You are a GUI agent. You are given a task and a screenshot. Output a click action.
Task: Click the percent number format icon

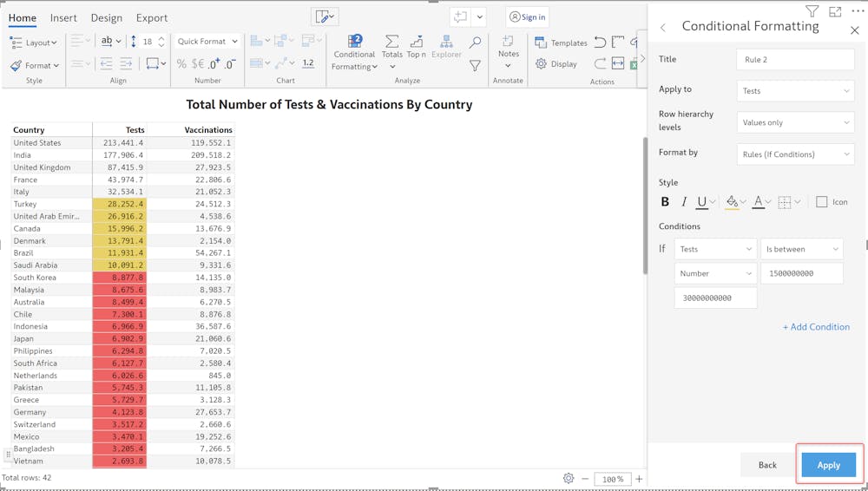point(181,63)
